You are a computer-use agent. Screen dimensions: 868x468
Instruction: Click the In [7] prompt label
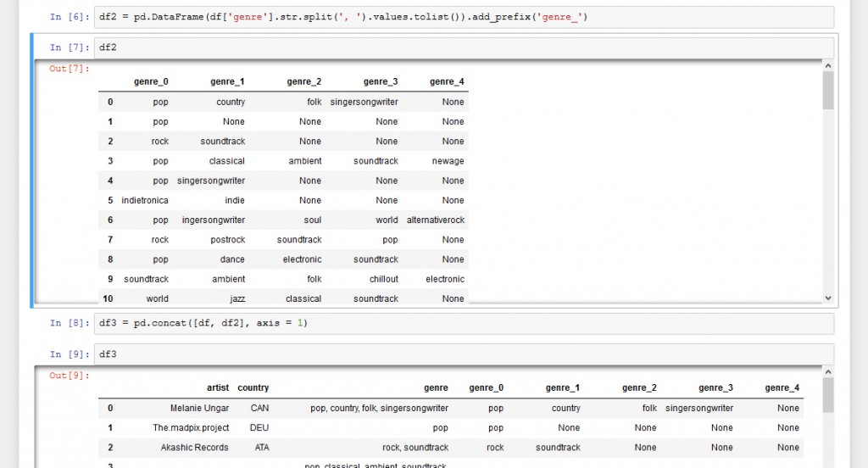69,48
